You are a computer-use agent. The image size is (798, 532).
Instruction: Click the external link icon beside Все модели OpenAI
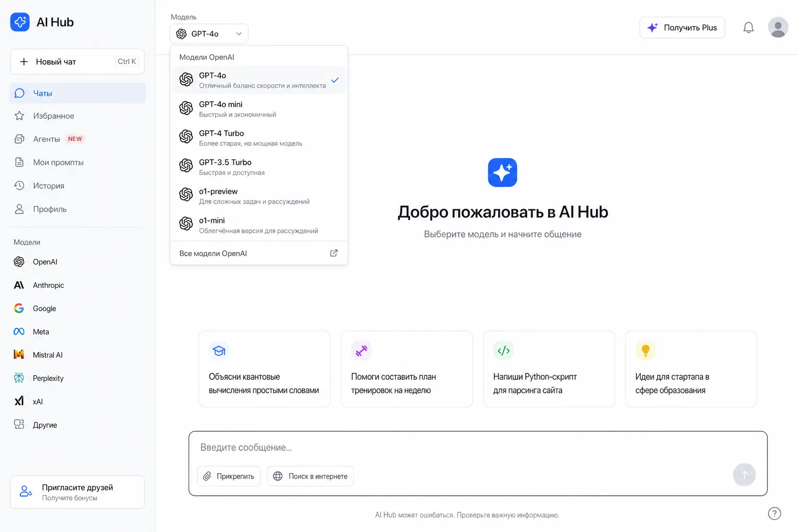(334, 254)
